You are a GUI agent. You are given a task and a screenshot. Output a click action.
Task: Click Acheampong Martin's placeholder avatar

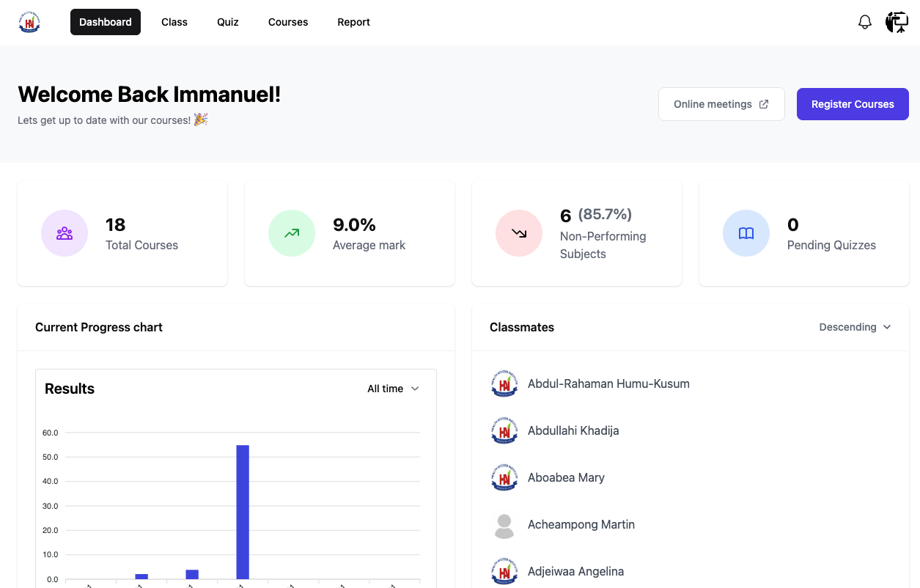504,525
